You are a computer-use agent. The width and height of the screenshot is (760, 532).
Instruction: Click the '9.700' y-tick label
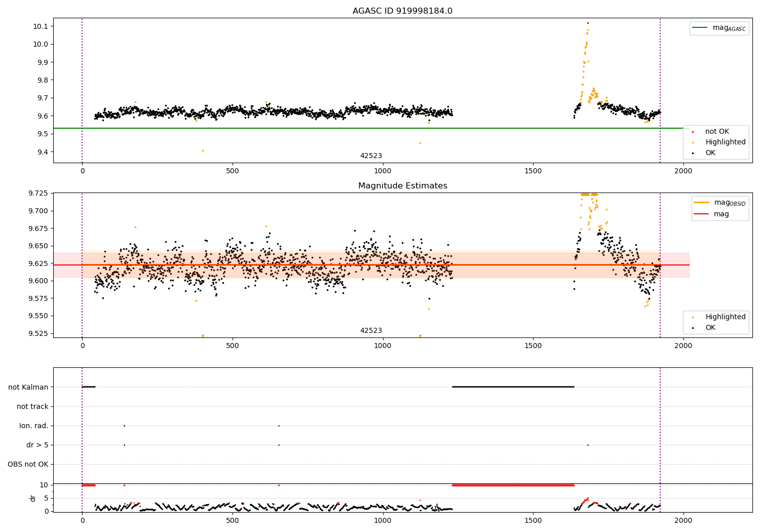39,211
